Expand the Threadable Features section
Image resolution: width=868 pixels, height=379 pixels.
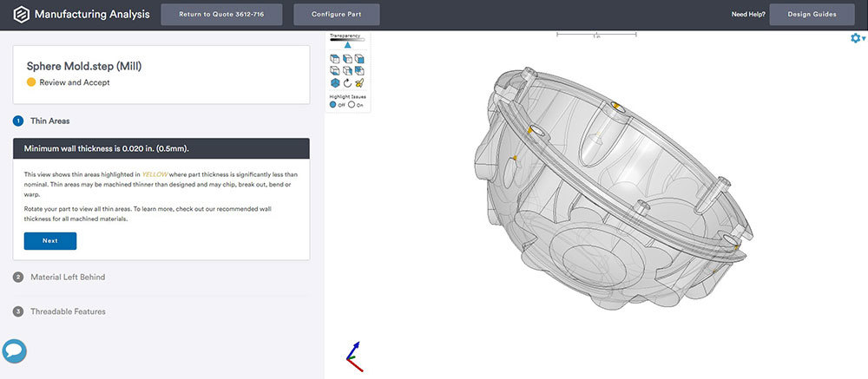pos(68,310)
